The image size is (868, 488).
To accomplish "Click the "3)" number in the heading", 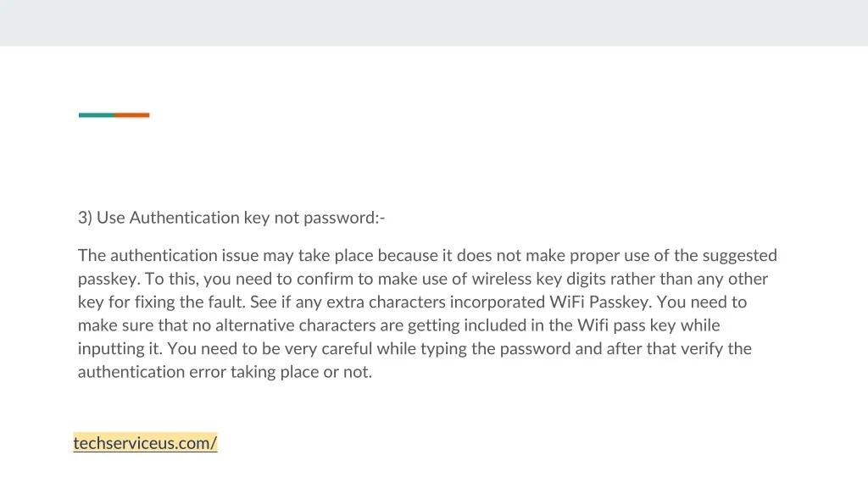I will tap(85, 218).
